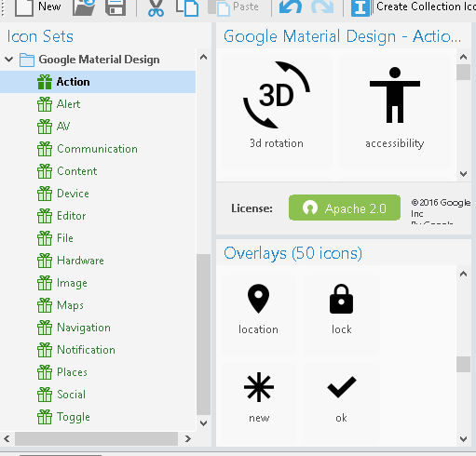Click Create Collection Icon button
This screenshot has width=476, height=456.
tap(413, 7)
